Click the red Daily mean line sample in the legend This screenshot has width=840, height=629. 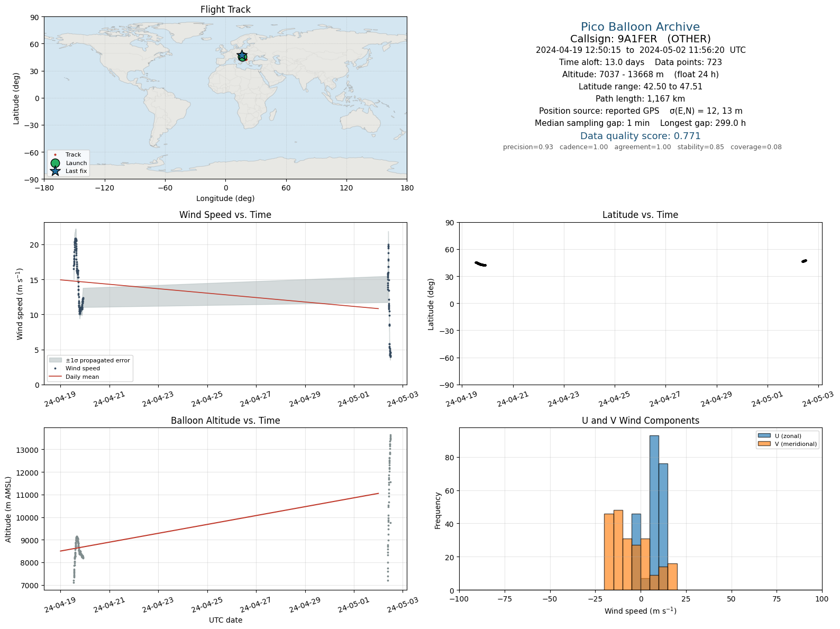click(56, 377)
